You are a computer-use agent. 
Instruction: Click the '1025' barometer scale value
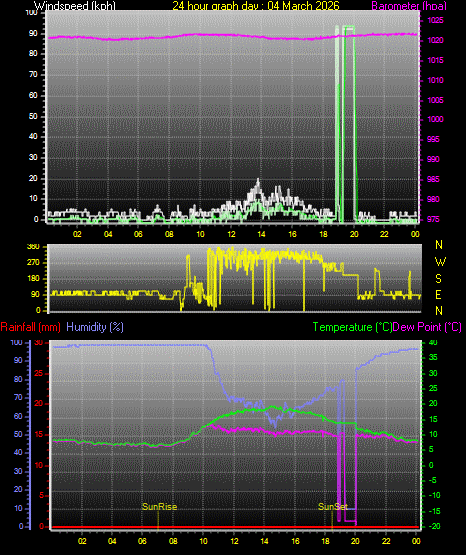pyautogui.click(x=435, y=20)
